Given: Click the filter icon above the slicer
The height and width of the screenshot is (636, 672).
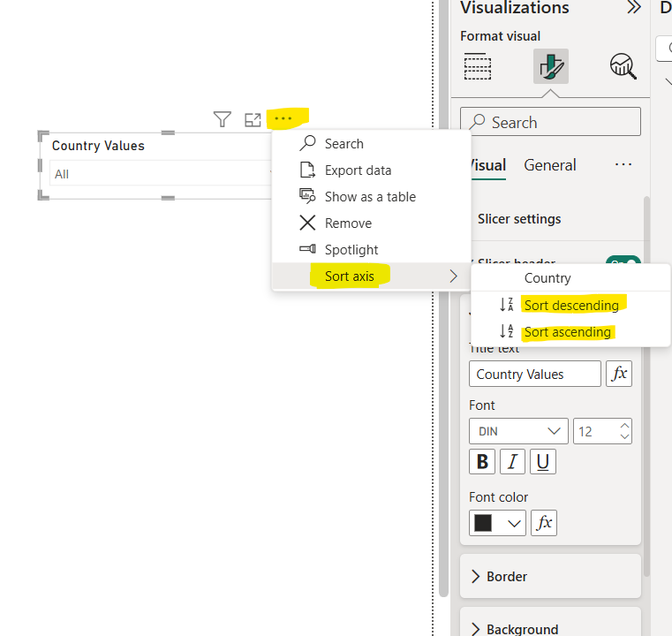Looking at the screenshot, I should 223,119.
